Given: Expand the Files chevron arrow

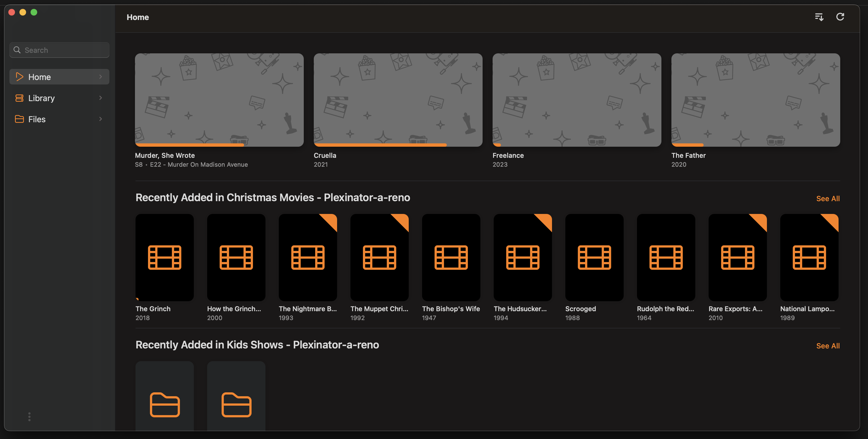Looking at the screenshot, I should (101, 119).
